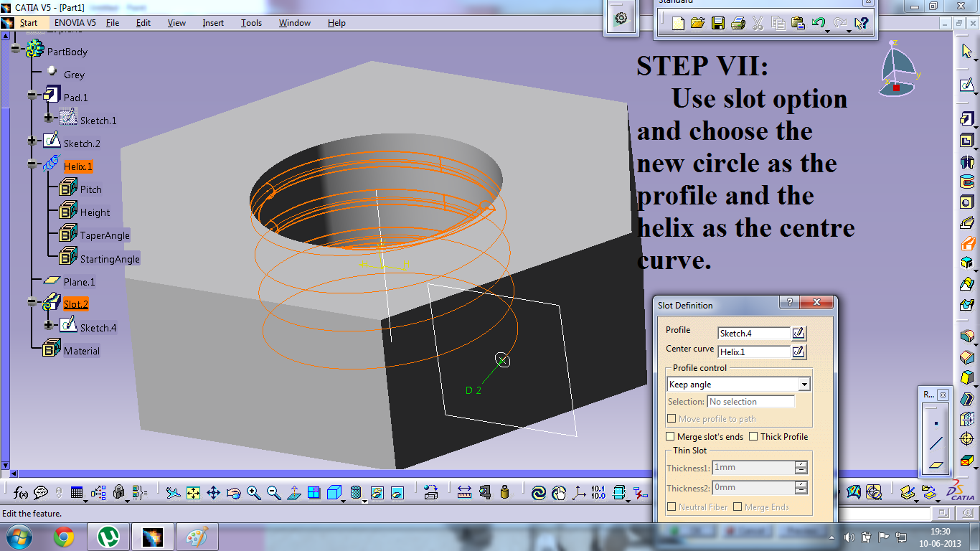
Task: Collapse the PartBody tree node
Action: (15, 49)
